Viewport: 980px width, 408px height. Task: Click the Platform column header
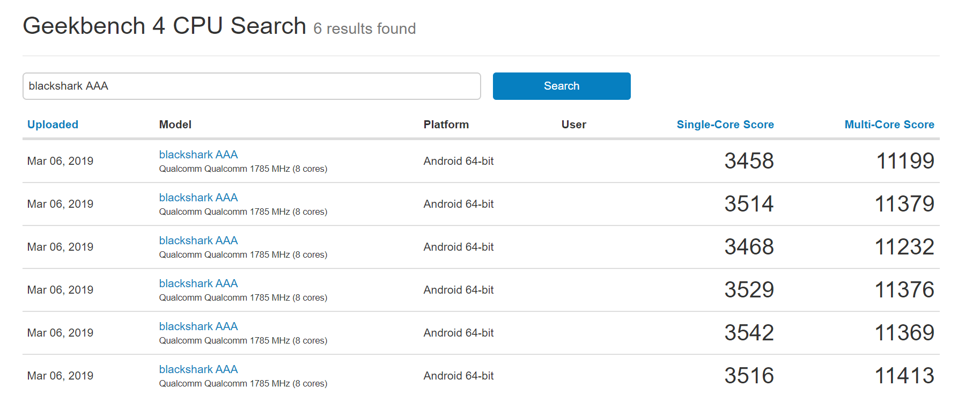coord(446,125)
